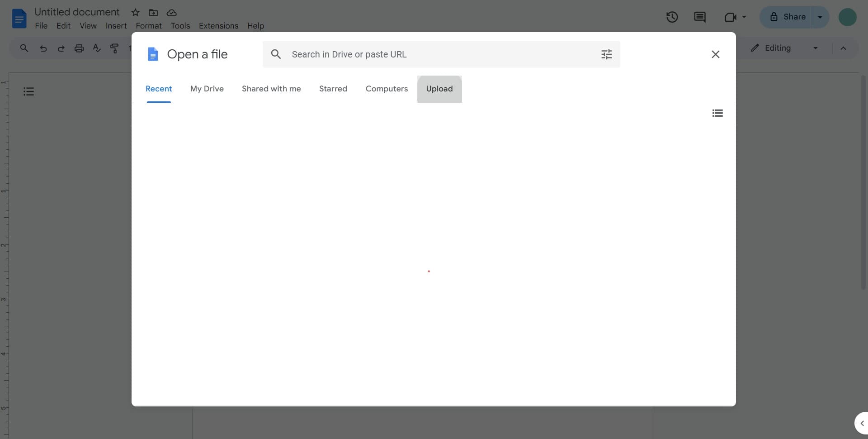868x439 pixels.
Task: Open the Share options dropdown arrow
Action: coord(821,17)
